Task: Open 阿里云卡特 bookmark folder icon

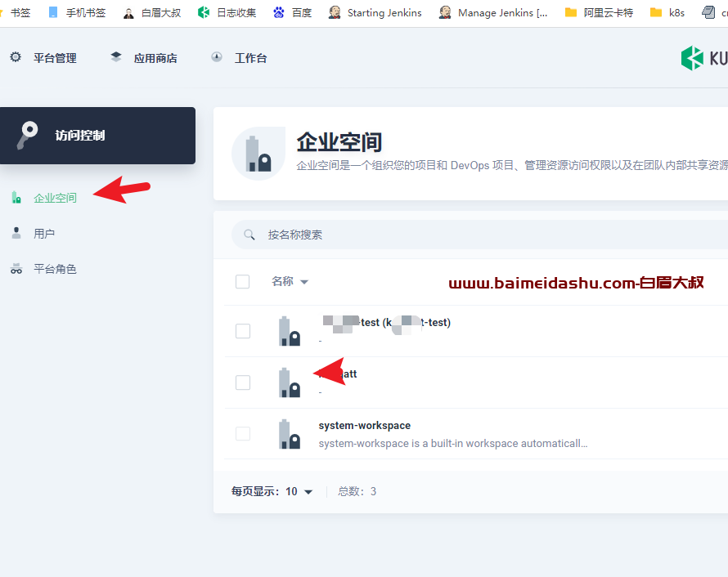Action: tap(571, 12)
